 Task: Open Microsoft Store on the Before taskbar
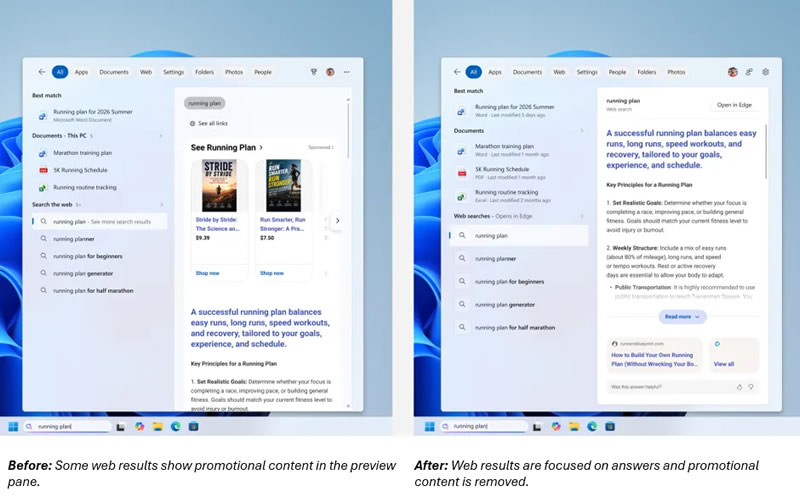193,427
